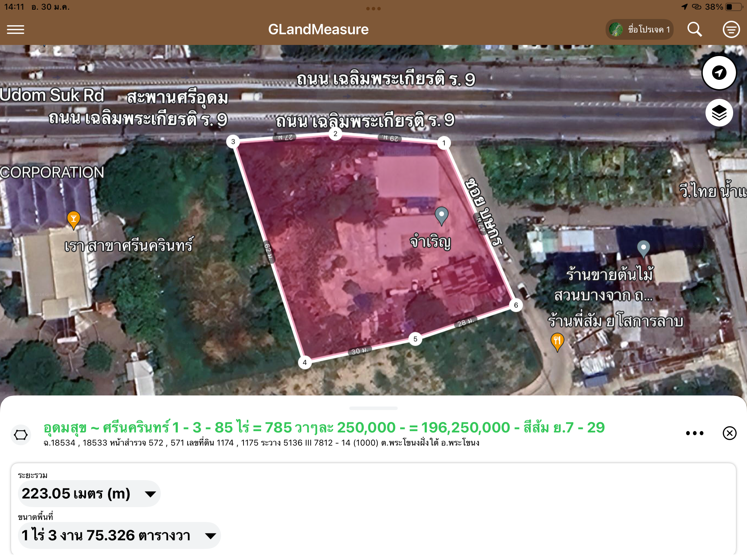Select polygon vertex point 6
Screen dimensions: 747x560
(x=516, y=305)
